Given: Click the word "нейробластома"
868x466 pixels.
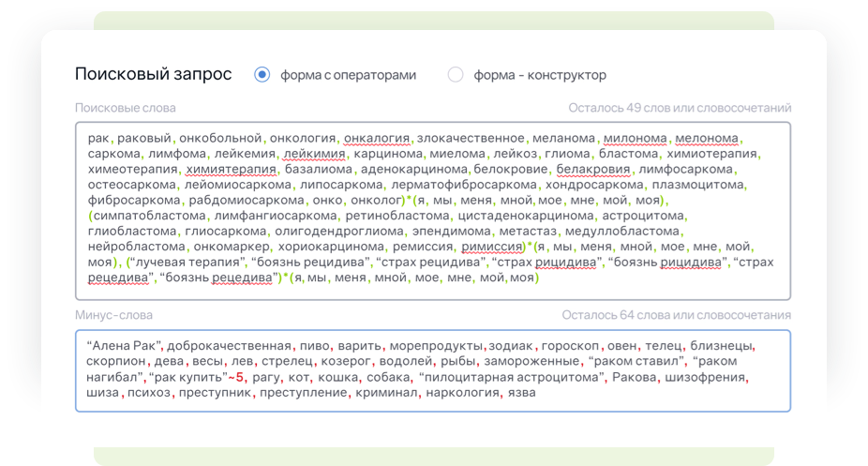Looking at the screenshot, I should [x=136, y=247].
